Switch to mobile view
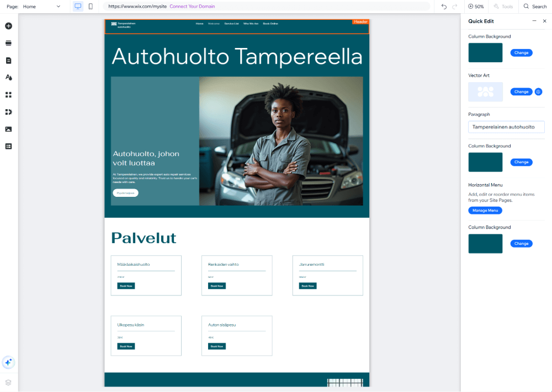This screenshot has height=392, width=552. tap(91, 7)
